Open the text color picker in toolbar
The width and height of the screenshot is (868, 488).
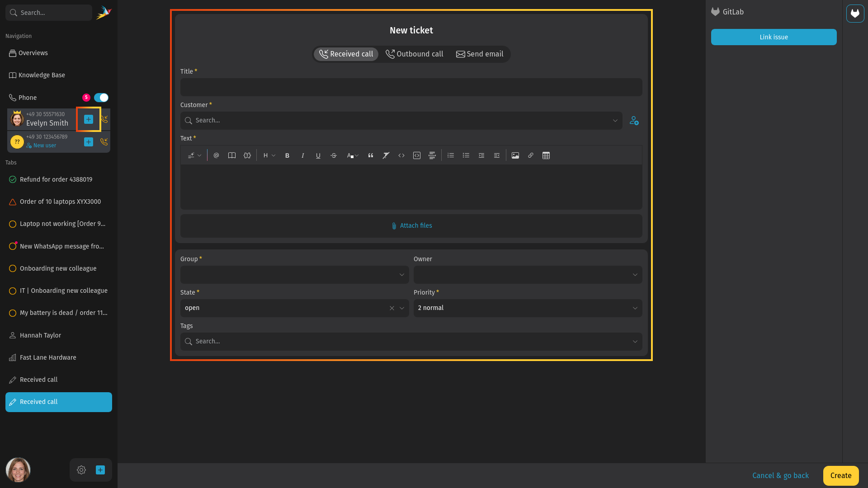click(x=353, y=155)
